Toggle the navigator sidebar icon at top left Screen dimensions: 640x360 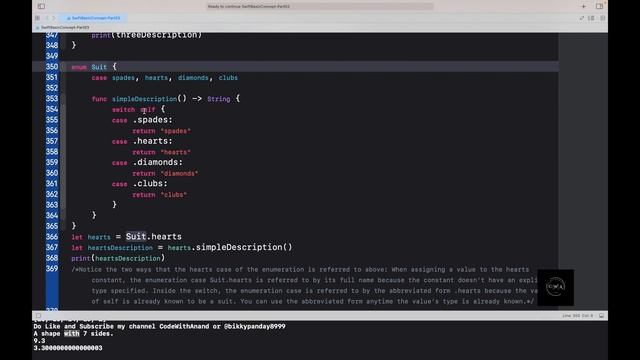[41, 6]
